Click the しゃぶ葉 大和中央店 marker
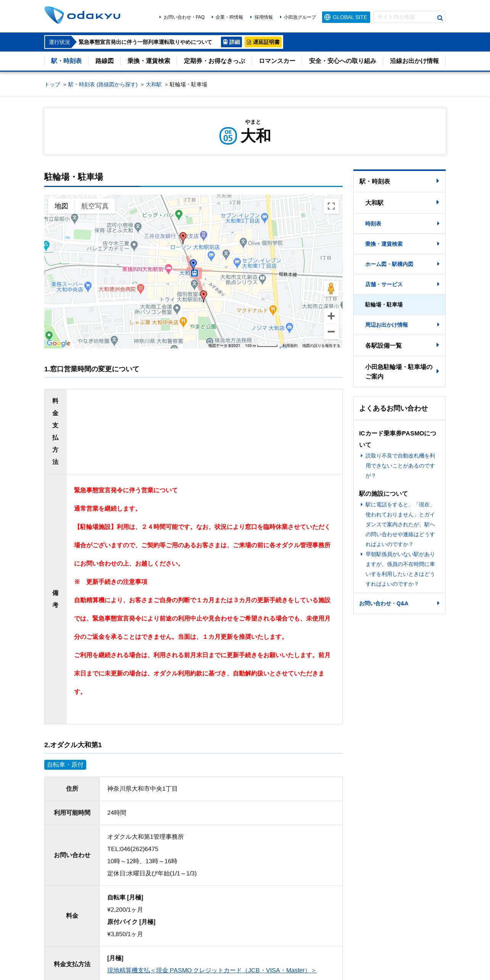This screenshot has width=490, height=980. click(183, 322)
